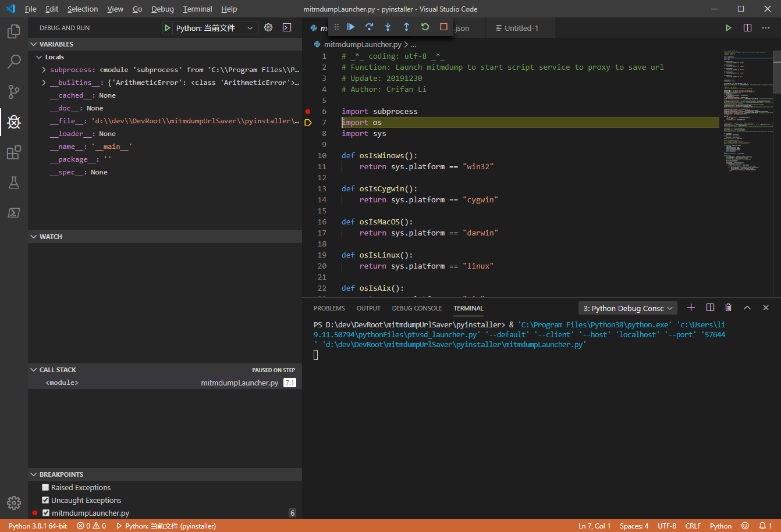The image size is (781, 532).
Task: Open Source Control in the activity bar
Action: (x=14, y=91)
